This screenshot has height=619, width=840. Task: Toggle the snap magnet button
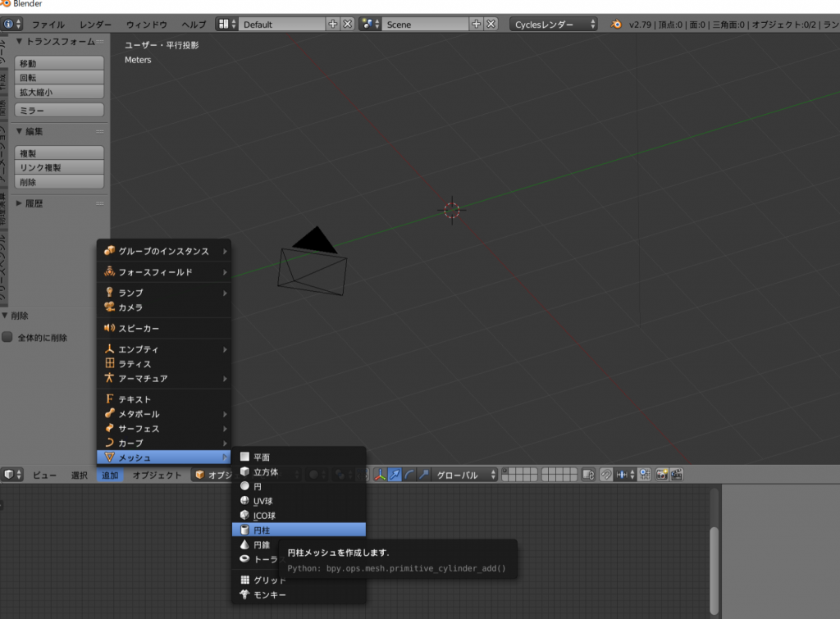pos(606,475)
